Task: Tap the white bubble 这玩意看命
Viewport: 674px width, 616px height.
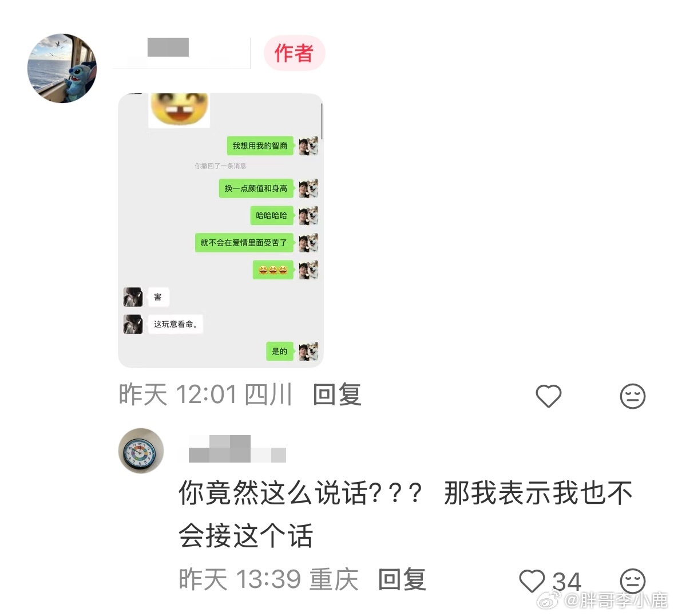Action: (176, 325)
